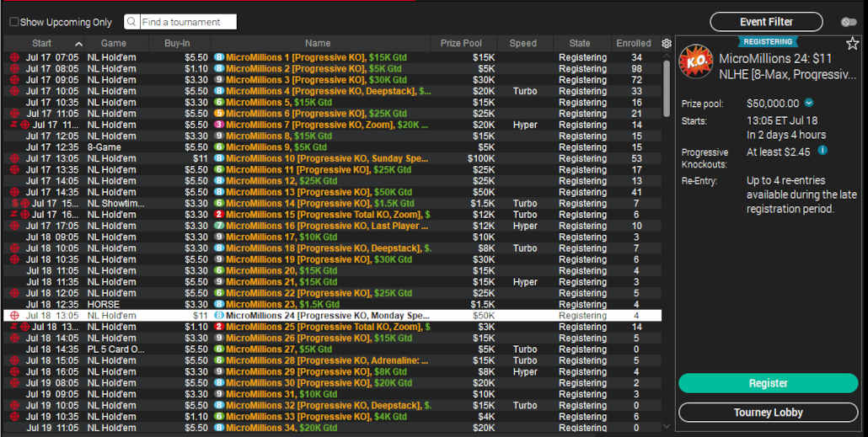
Task: Click Zoom icon on MicroMillions 7 row
Action: pos(14,125)
